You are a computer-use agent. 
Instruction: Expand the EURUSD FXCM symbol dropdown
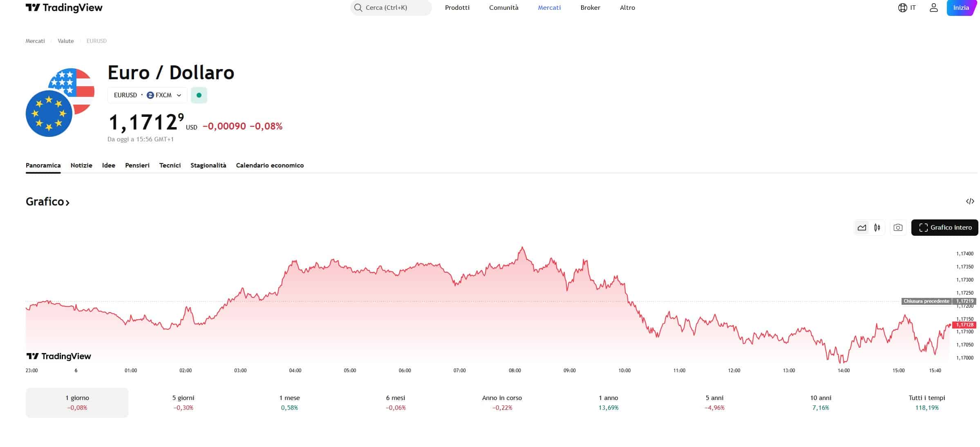coord(178,95)
